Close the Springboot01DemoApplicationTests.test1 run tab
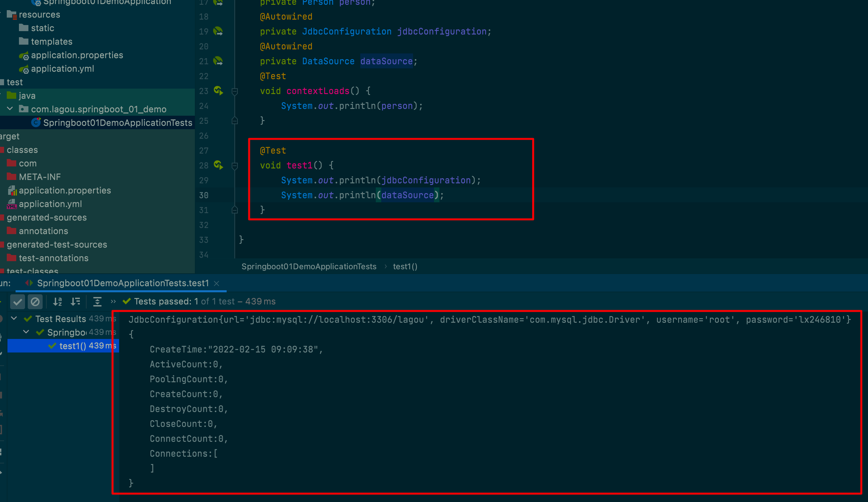 coord(216,283)
